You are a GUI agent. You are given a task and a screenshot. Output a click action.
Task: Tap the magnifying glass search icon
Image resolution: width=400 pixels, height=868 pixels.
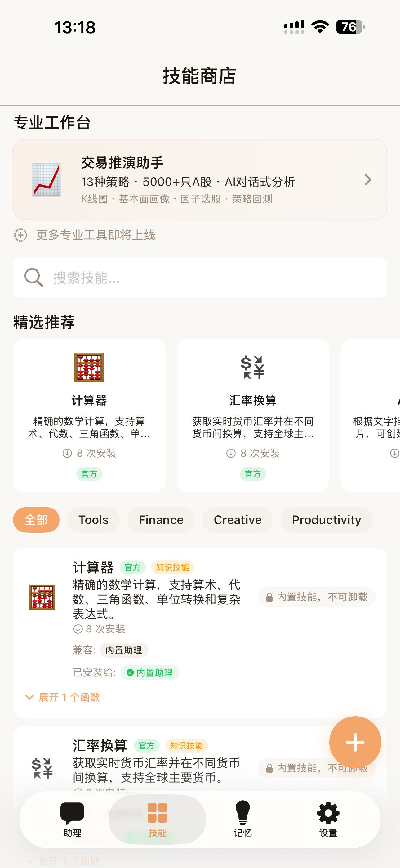point(34,277)
